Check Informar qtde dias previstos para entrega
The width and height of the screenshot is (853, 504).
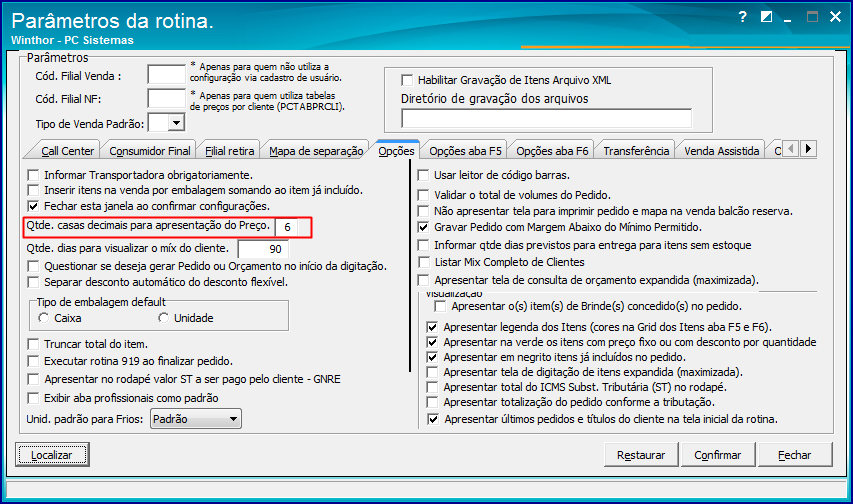click(x=423, y=245)
